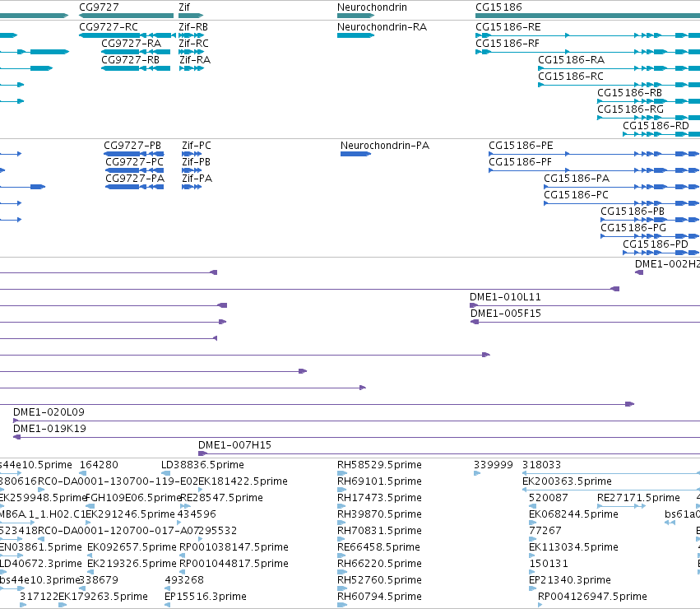Select the CG15186-RC transcript
The width and height of the screenshot is (700, 609).
[571, 77]
